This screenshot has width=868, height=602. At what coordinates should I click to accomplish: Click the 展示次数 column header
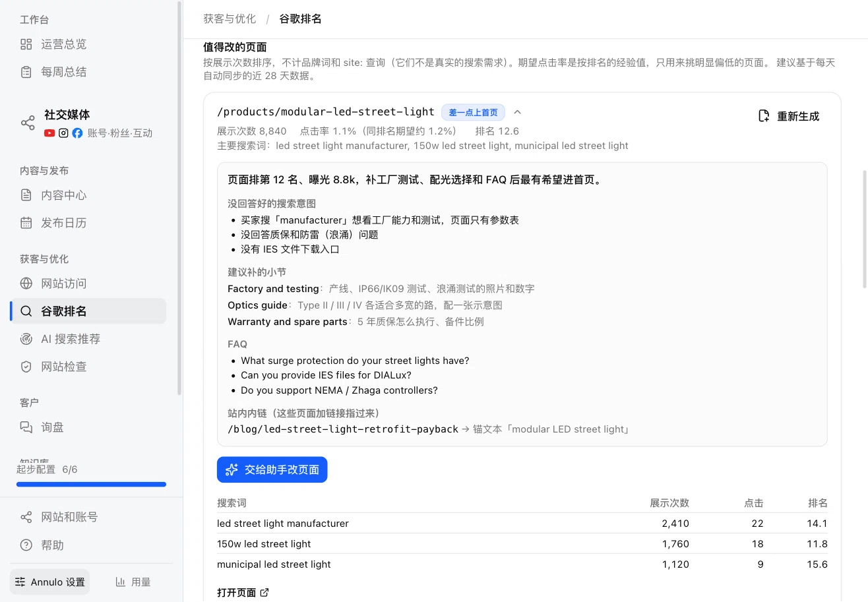(669, 503)
